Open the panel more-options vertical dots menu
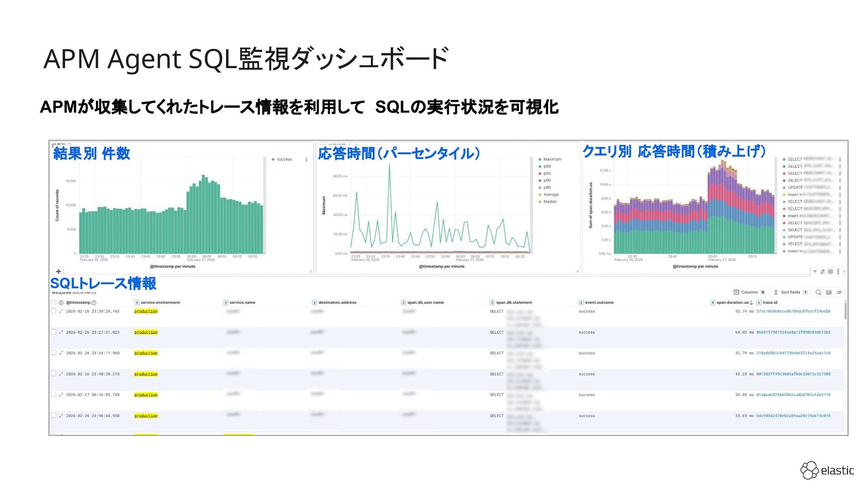 click(x=838, y=272)
